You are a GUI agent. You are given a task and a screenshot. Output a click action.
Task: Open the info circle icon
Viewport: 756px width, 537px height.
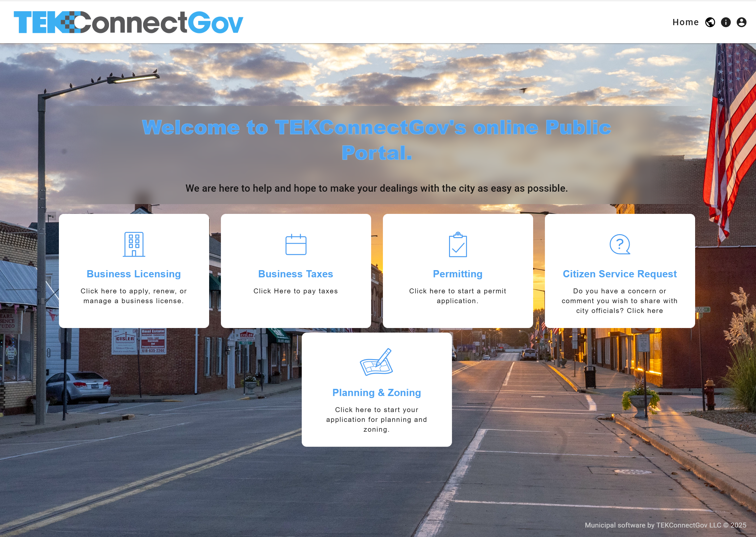click(726, 22)
